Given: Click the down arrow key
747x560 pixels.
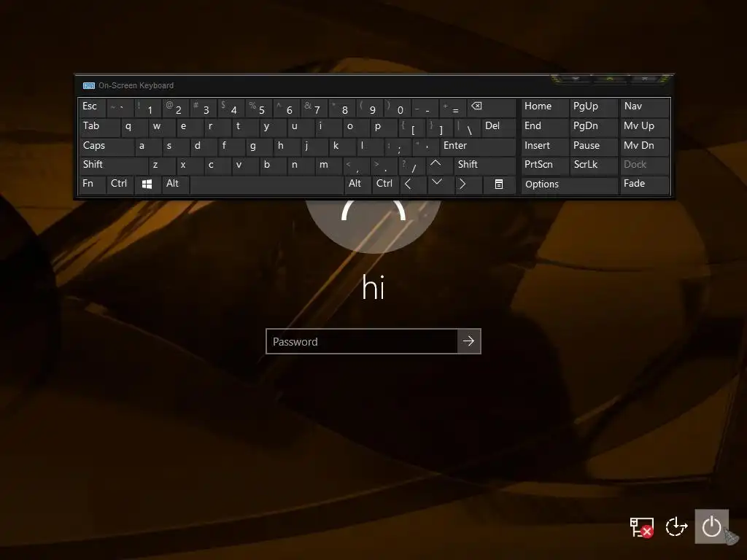Looking at the screenshot, I should click(x=436, y=183).
